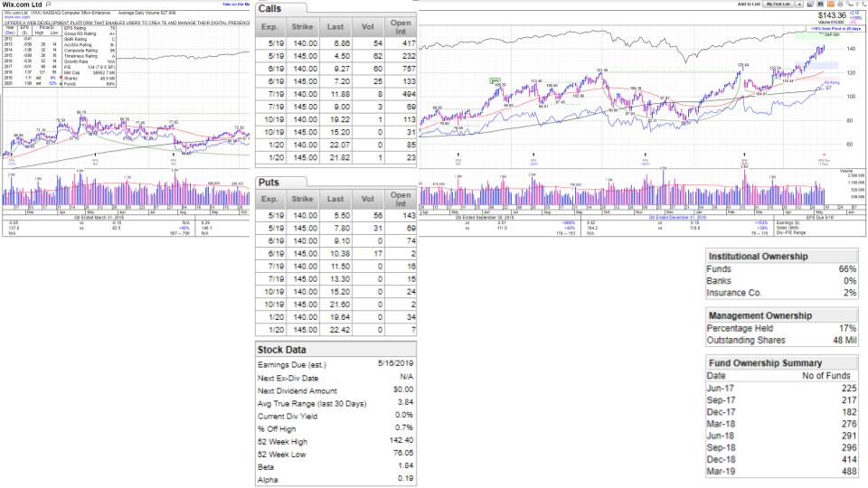This screenshot has height=488, width=868.
Task: Click the Calls last price 19.22
Action: pyautogui.click(x=340, y=119)
